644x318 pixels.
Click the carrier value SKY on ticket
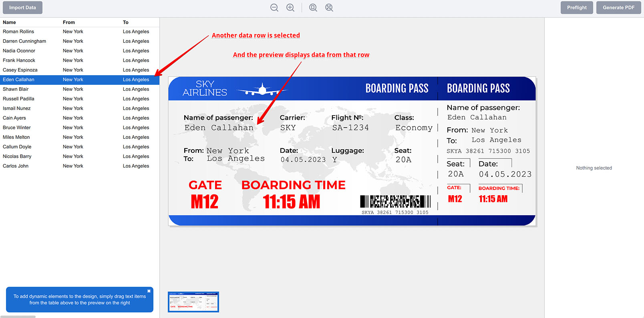pyautogui.click(x=288, y=128)
